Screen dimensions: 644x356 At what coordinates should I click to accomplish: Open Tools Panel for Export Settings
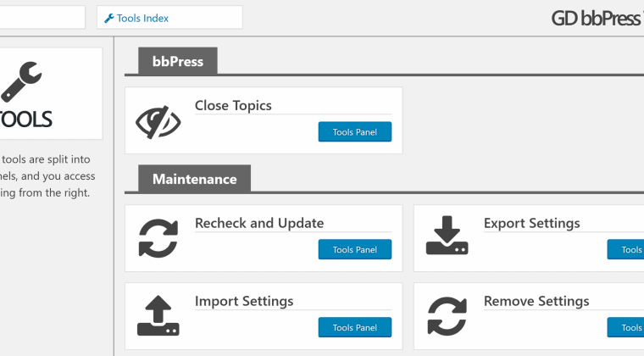coord(625,249)
